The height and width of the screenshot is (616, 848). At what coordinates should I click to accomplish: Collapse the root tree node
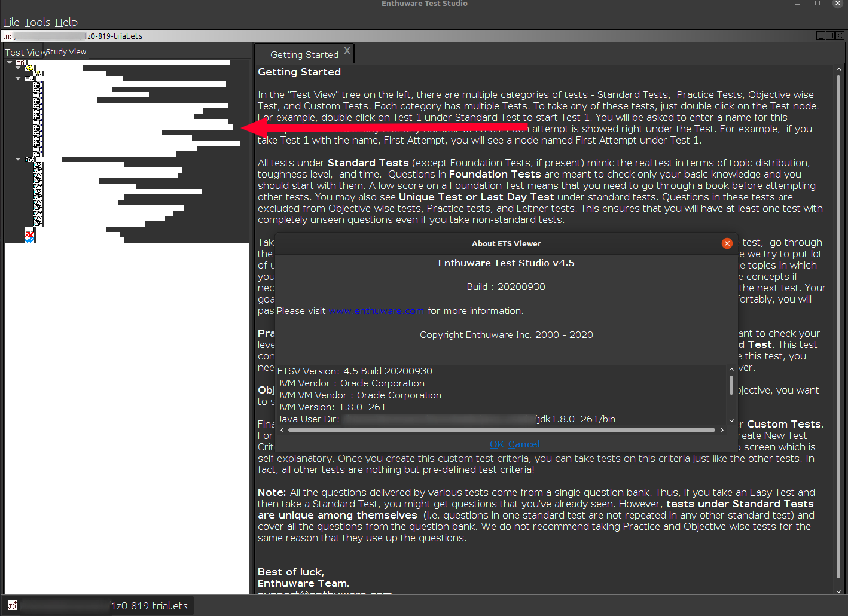(10, 62)
